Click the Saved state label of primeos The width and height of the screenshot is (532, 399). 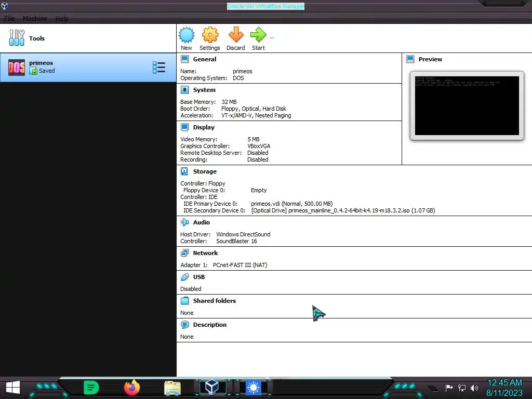click(47, 71)
